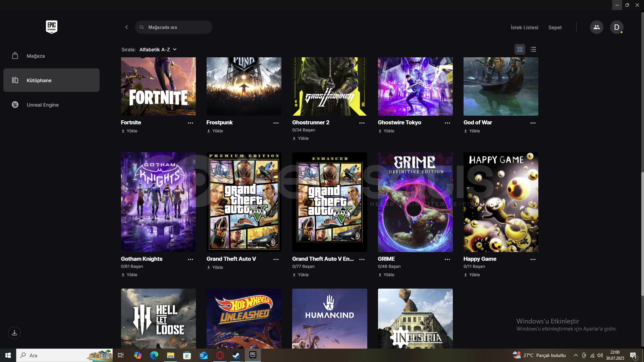644x362 pixels.
Task: Open the Happy Game cover art
Action: 501,202
